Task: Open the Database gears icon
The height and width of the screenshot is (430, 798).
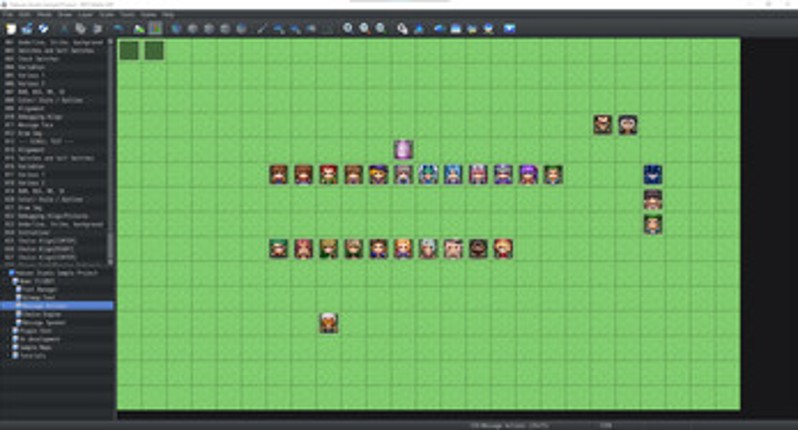Action: [402, 28]
